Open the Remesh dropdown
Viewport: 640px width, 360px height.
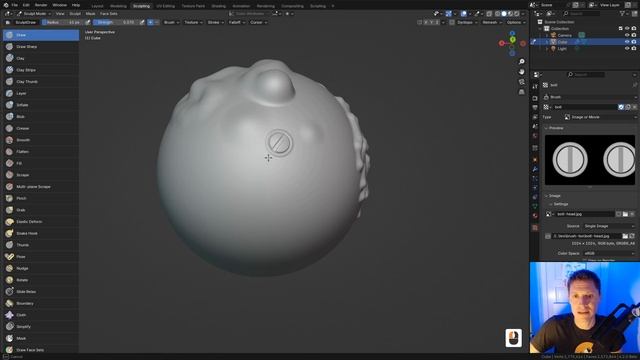click(x=492, y=22)
